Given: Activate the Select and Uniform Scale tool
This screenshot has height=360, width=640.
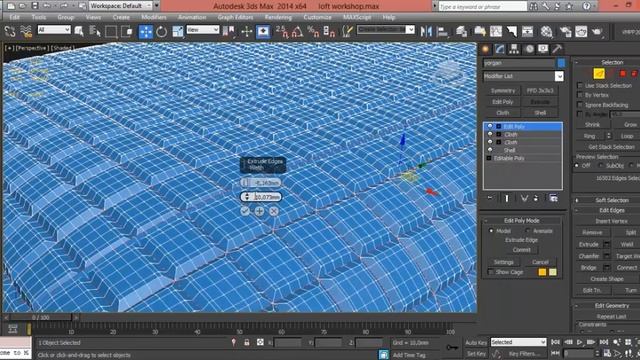Looking at the screenshot, I should tap(178, 31).
